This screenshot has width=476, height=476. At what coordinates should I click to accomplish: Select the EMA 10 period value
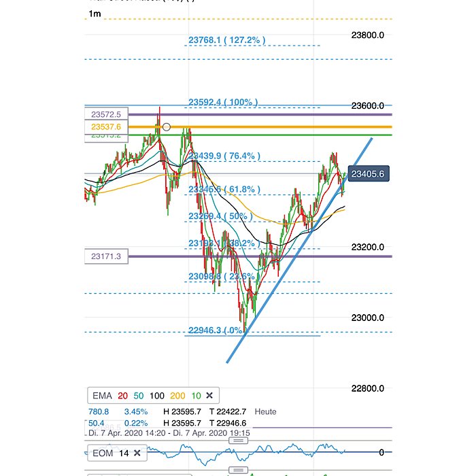pos(196,396)
